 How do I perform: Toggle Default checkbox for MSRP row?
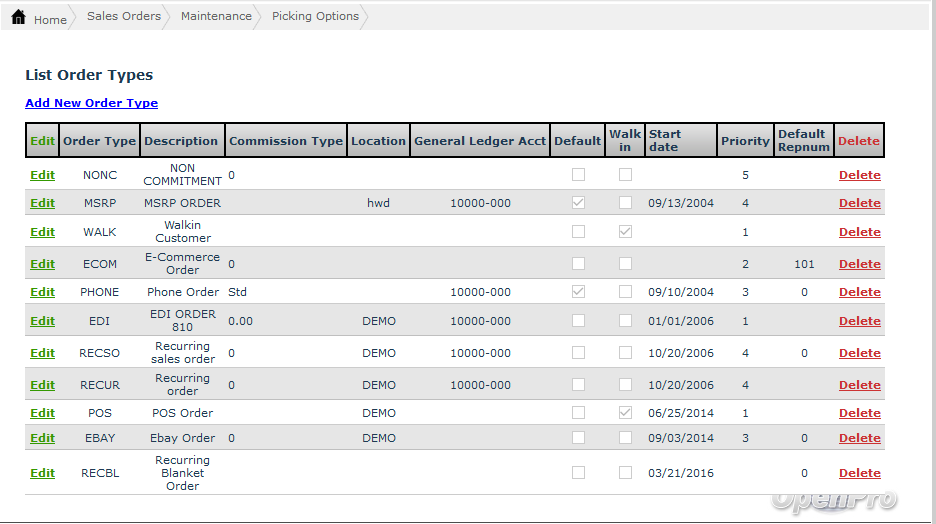pos(578,203)
